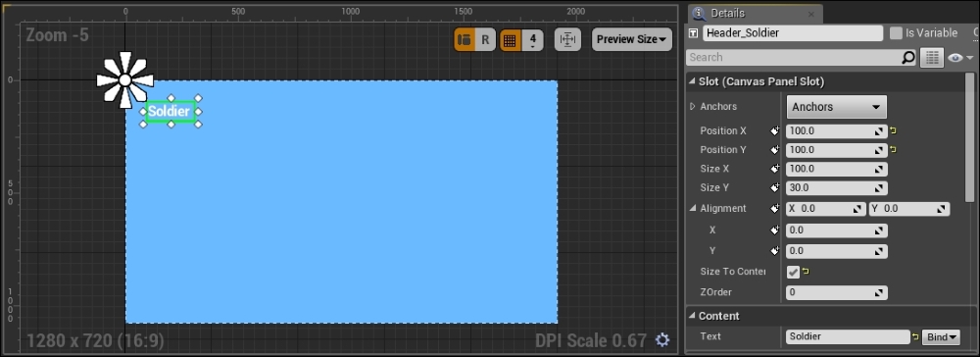Select the Soldier text block in canvas
This screenshot has height=357, width=980.
point(170,111)
